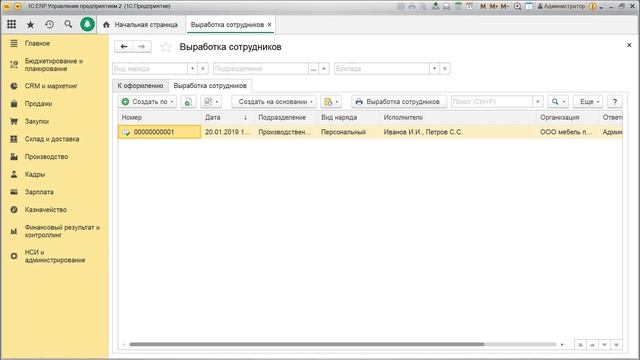Jump to last row list navigation arrow
This screenshot has height=360, width=640.
pos(616,345)
